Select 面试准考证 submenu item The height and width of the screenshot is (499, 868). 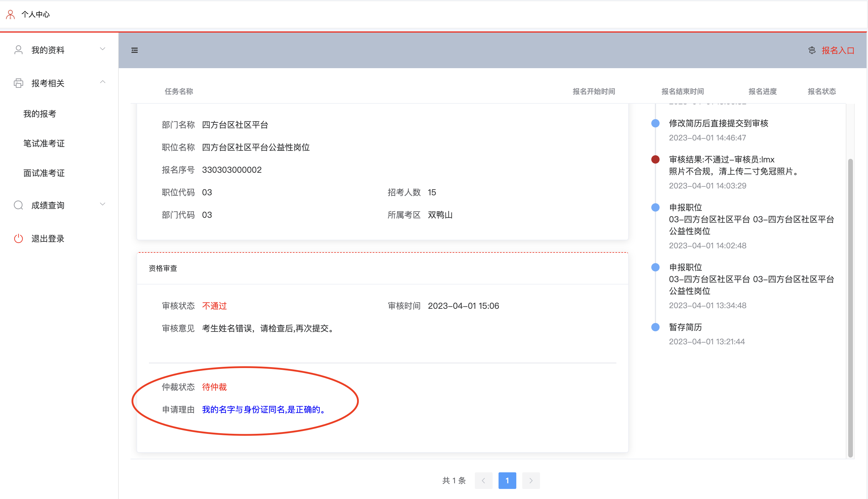[x=44, y=173]
